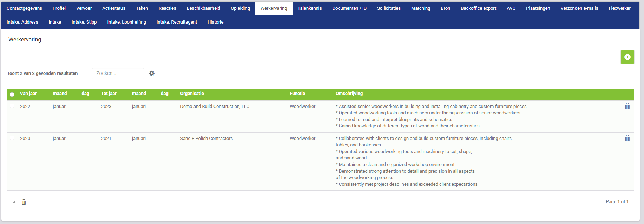Sort by Van jaar column header
The height and width of the screenshot is (224, 644).
point(28,94)
